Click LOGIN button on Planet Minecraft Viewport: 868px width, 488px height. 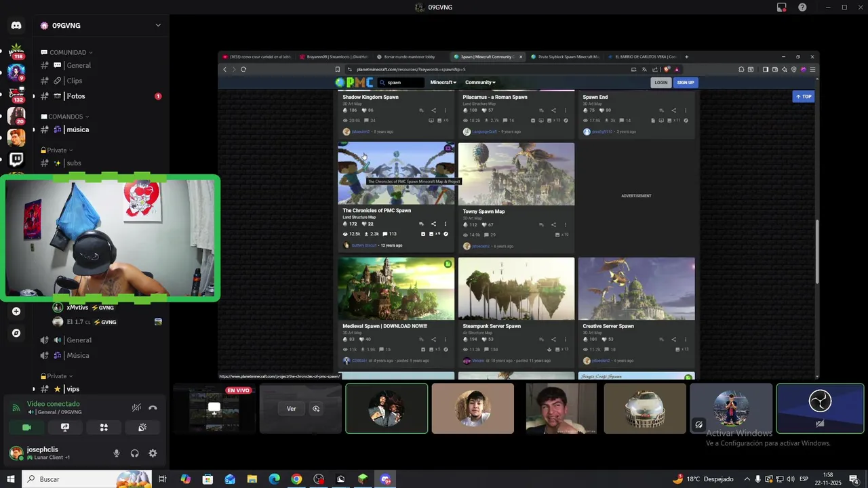pos(660,83)
